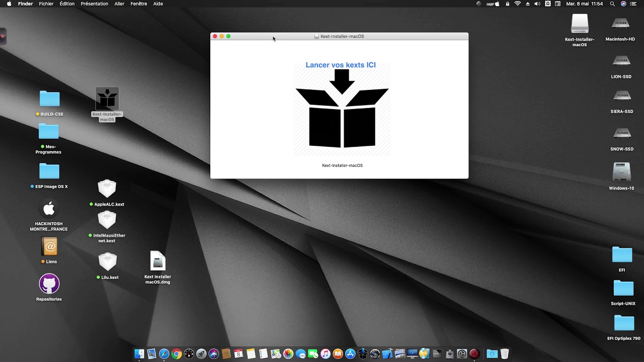Select the Liens address book icon
The image size is (644, 362).
49,246
